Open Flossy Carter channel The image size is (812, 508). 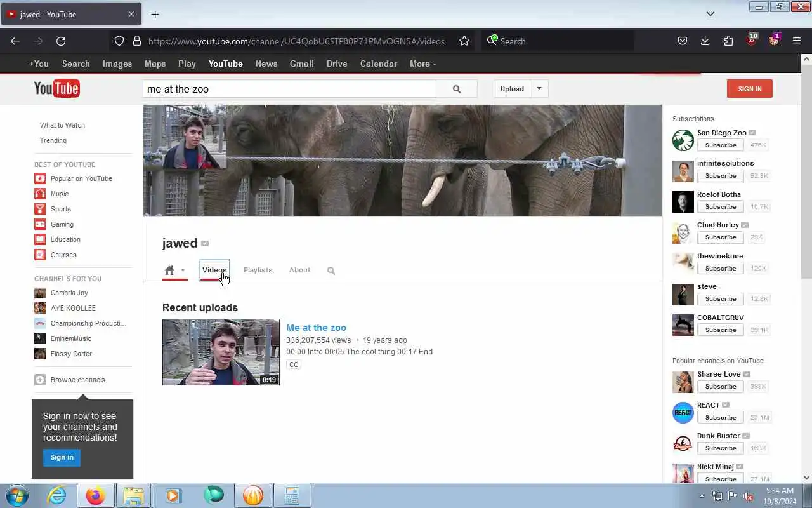71,354
